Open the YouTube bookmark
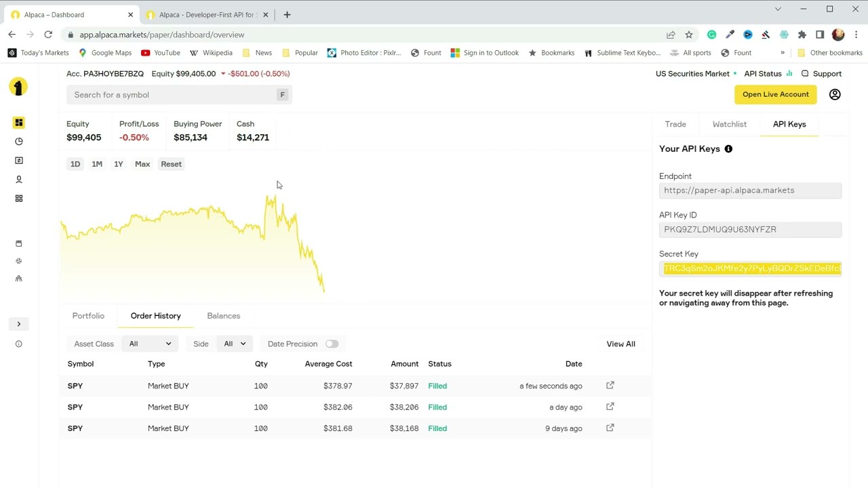Screen dimensions: 868x488 tap(161, 53)
